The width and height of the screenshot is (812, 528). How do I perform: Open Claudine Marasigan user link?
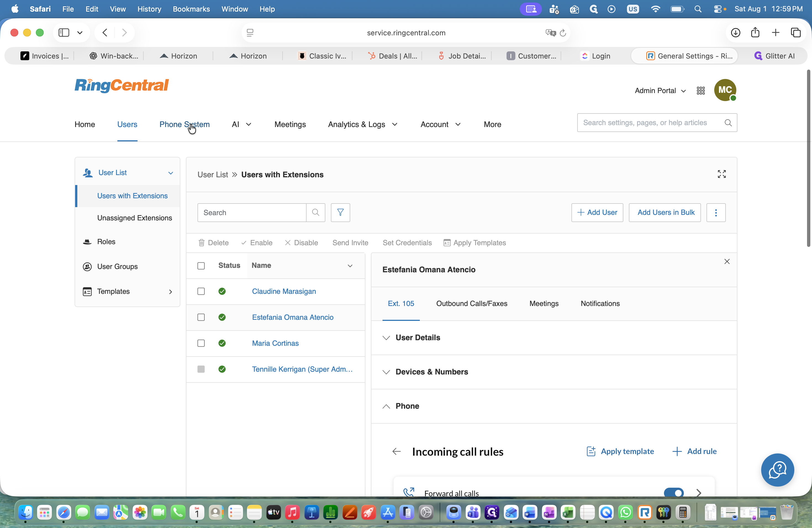tap(284, 291)
